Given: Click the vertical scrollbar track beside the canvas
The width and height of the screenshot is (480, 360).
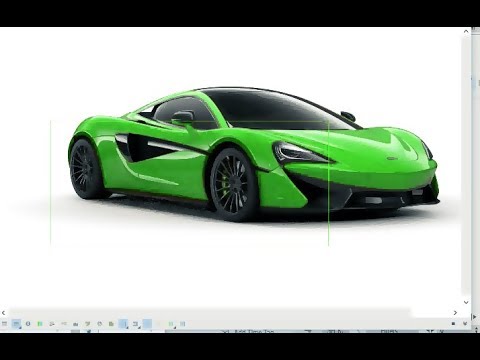Looking at the screenshot, I should (466, 167).
